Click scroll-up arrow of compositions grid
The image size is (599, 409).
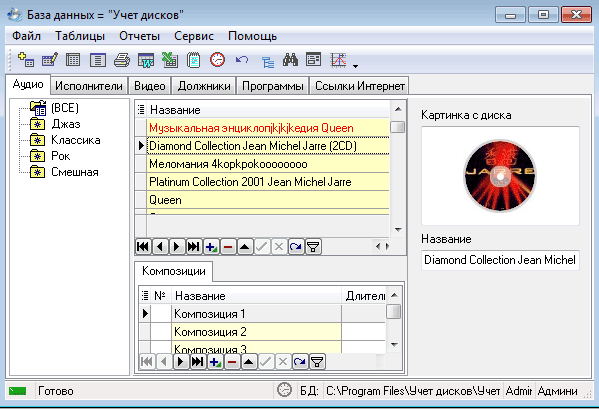click(x=394, y=295)
